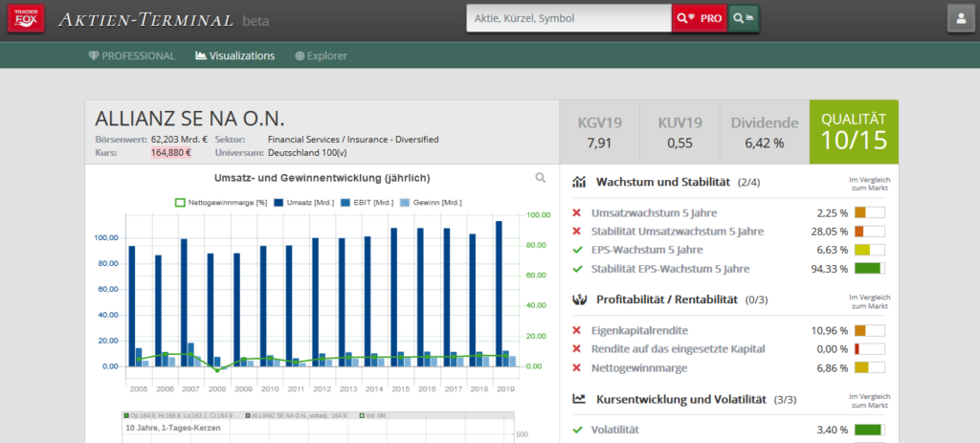Click the 2008 Umsatz bar in the chart

(211, 310)
